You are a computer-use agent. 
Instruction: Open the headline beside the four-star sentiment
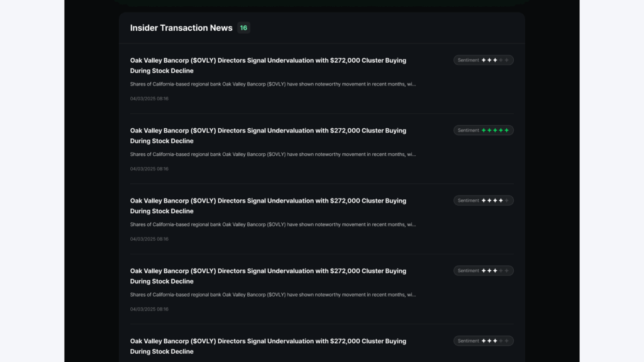click(x=268, y=206)
